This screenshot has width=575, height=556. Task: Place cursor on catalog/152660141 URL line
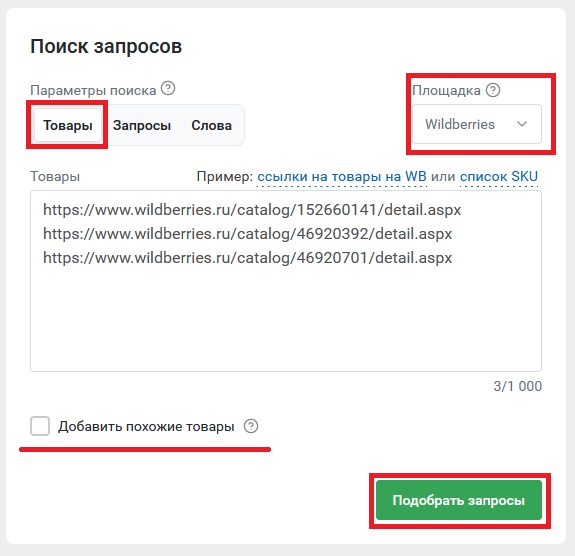coord(252,210)
